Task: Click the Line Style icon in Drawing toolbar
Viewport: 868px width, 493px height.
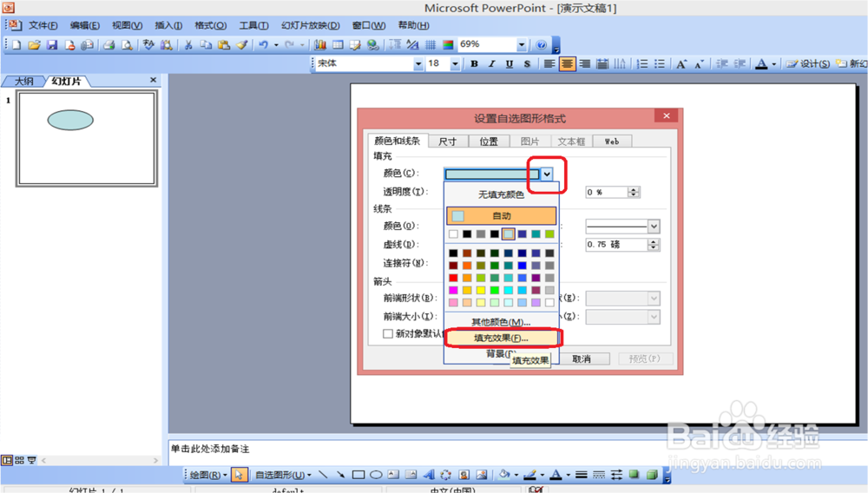Action: 581,475
